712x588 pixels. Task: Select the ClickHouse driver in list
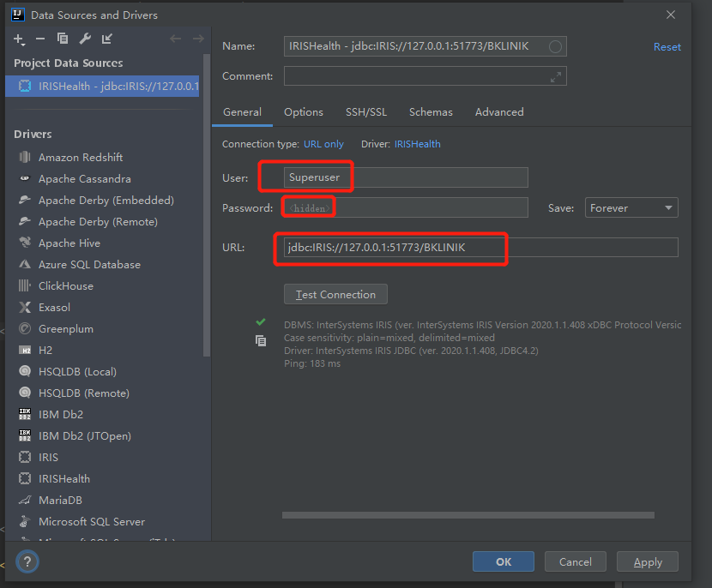[66, 285]
